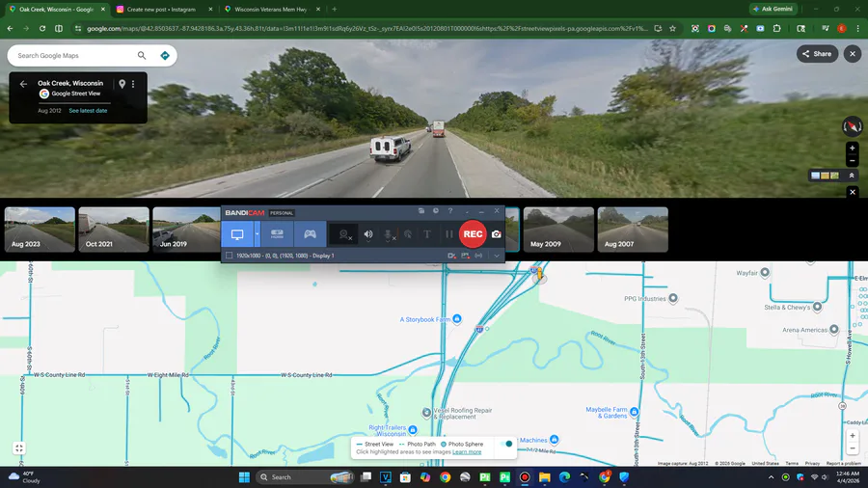
Task: Toggle Bandicam mouse click effects
Action: (407, 234)
